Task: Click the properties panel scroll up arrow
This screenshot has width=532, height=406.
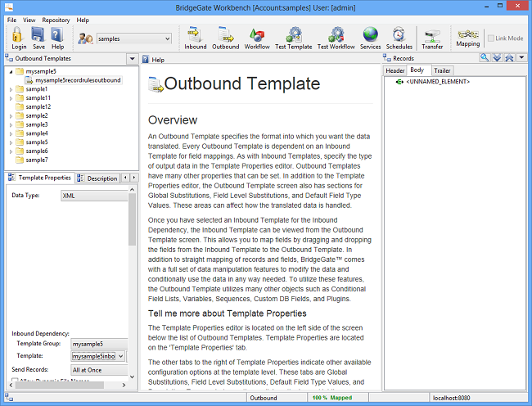Action: pos(132,190)
